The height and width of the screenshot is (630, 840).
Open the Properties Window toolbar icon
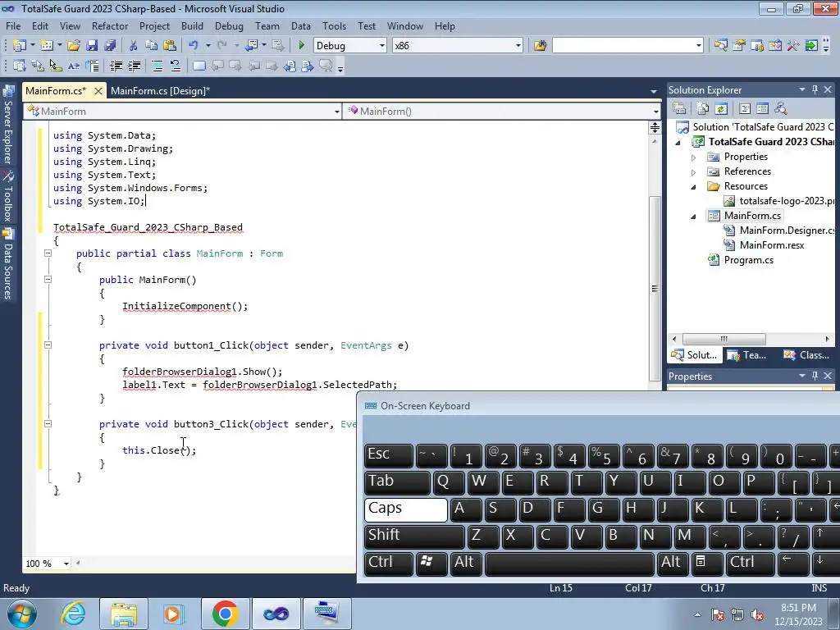click(739, 46)
